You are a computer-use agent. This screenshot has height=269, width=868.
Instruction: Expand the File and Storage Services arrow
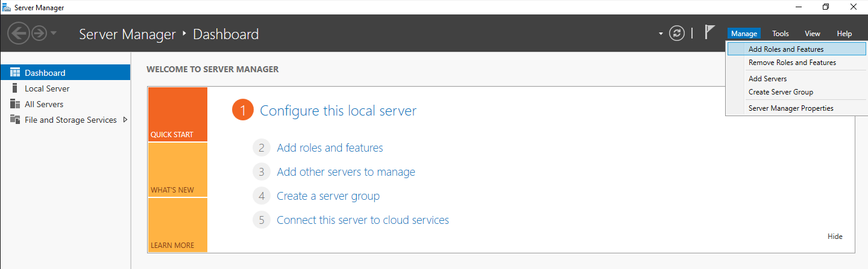click(x=125, y=120)
